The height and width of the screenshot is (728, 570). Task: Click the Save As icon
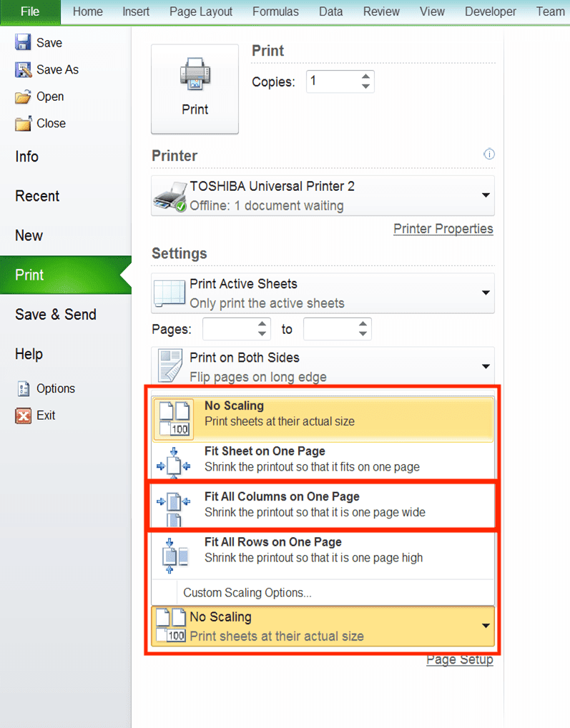coord(23,69)
